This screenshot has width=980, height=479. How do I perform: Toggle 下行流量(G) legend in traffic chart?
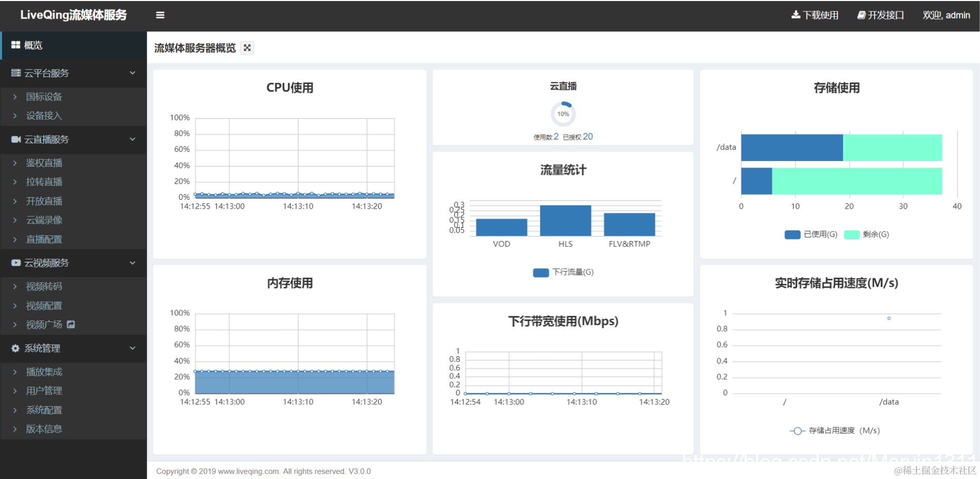pyautogui.click(x=564, y=272)
